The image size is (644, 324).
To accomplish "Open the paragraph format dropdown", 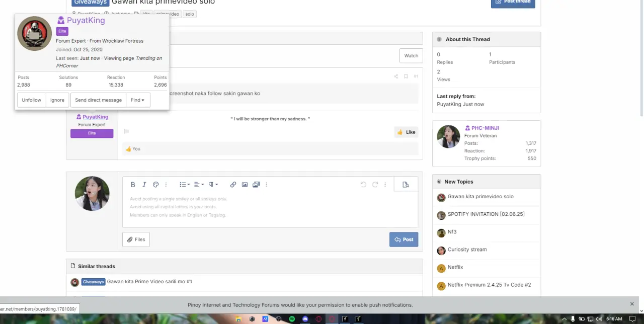I will (x=213, y=185).
